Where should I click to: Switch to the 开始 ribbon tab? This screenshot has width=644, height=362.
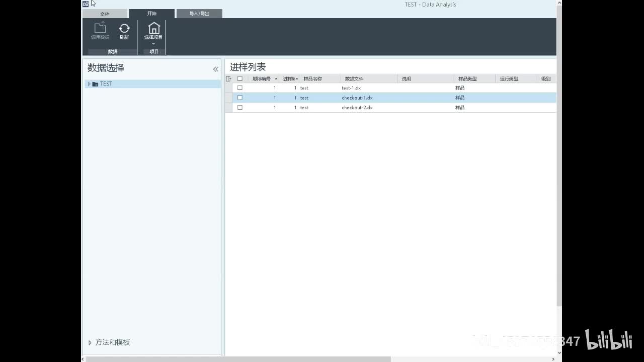pos(152,14)
